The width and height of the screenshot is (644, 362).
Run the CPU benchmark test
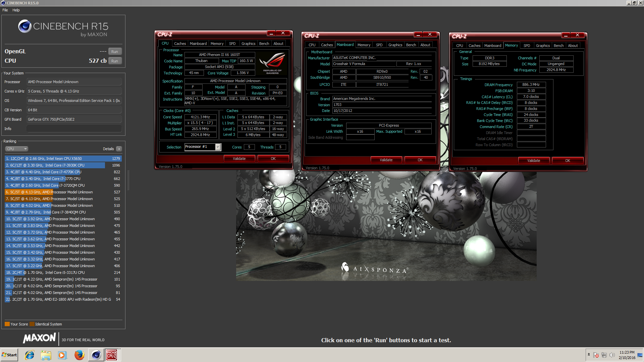click(115, 61)
